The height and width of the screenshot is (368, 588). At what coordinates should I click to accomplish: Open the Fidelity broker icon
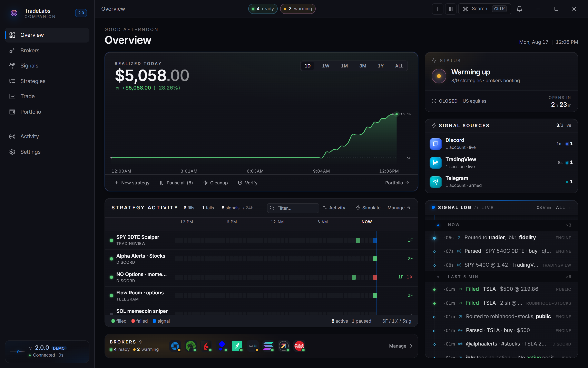(x=191, y=346)
